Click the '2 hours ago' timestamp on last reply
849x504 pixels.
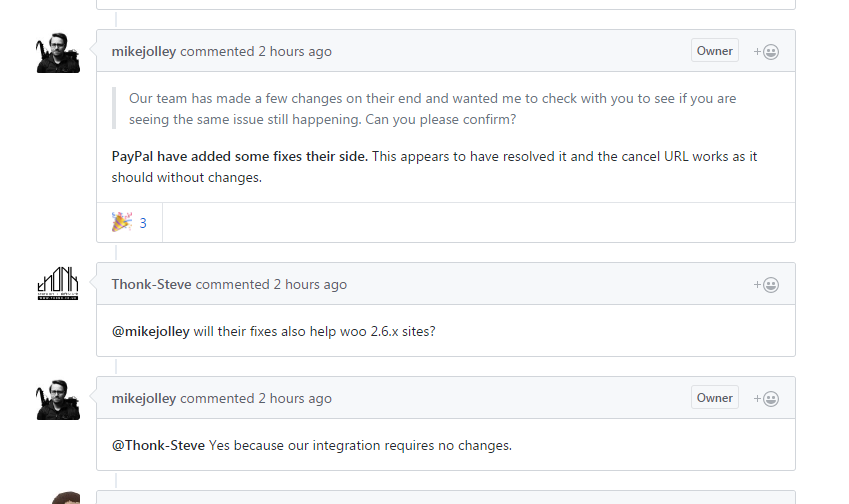point(295,398)
